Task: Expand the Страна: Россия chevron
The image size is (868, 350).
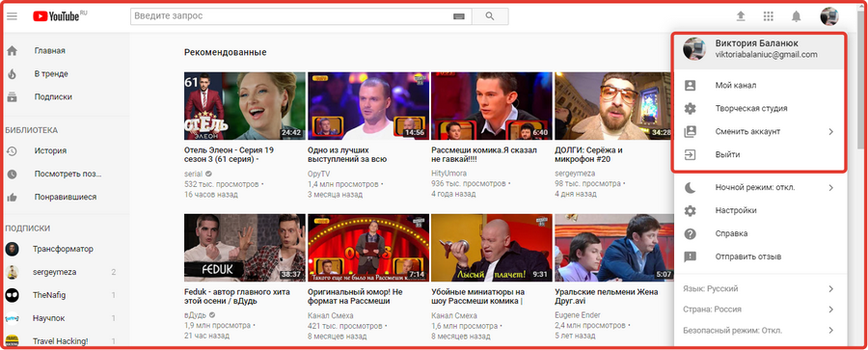Action: tap(831, 310)
